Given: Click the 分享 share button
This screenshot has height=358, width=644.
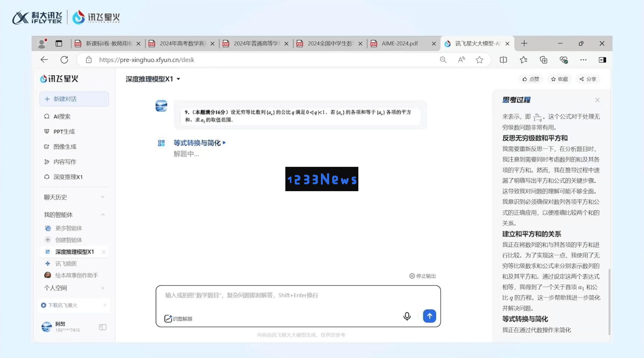Looking at the screenshot, I should pyautogui.click(x=588, y=79).
